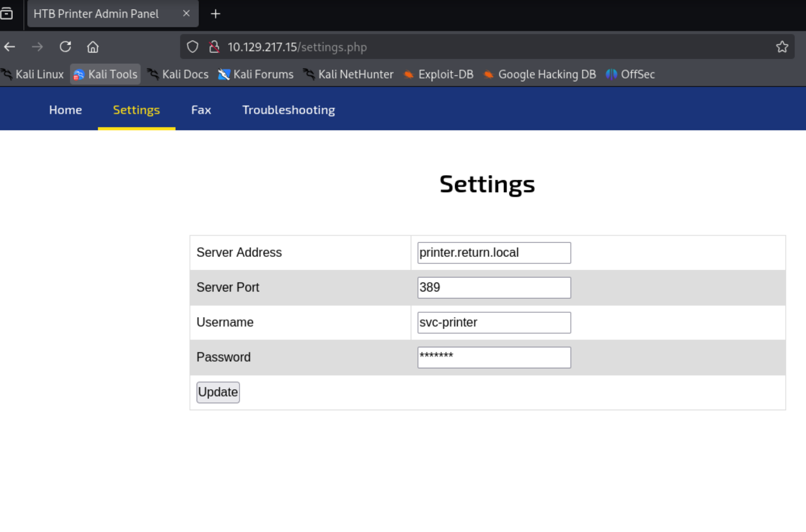Open the tracking protection shield icon
The height and width of the screenshot is (532, 806).
point(193,47)
